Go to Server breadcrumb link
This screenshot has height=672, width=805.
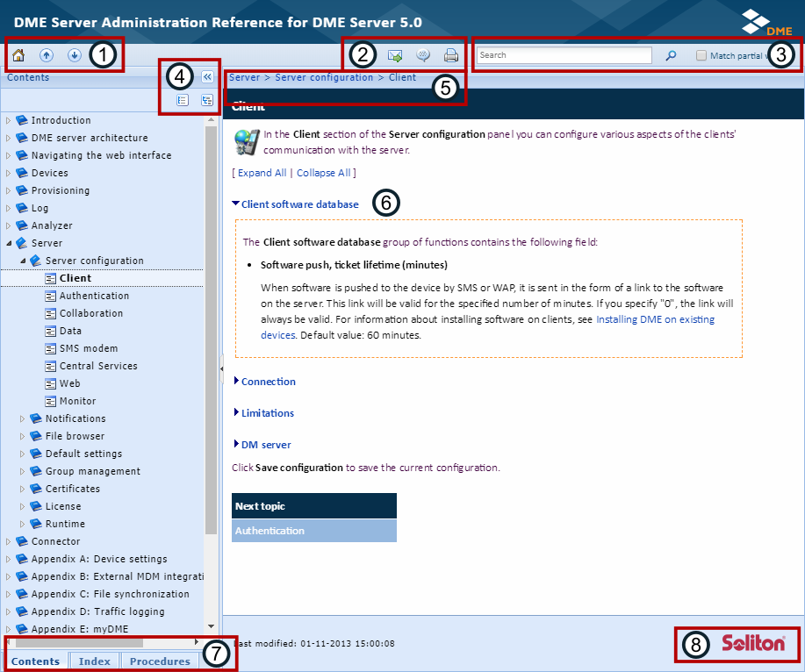coord(244,77)
